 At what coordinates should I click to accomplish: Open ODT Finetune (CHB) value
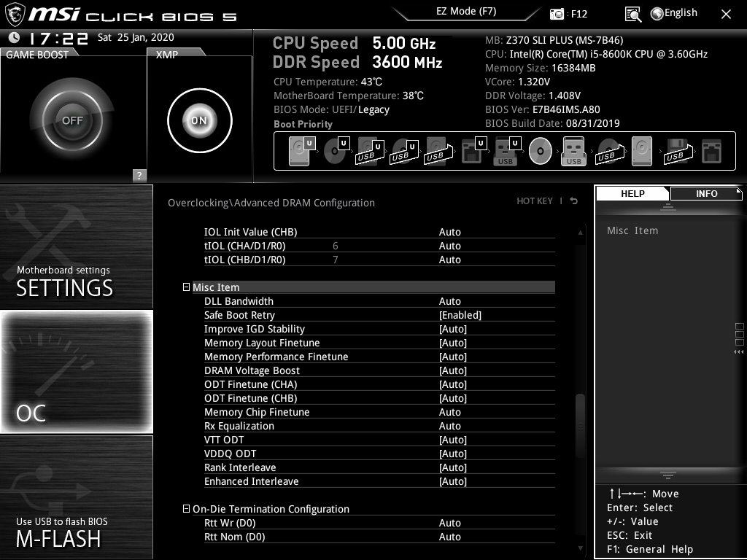tap(453, 397)
